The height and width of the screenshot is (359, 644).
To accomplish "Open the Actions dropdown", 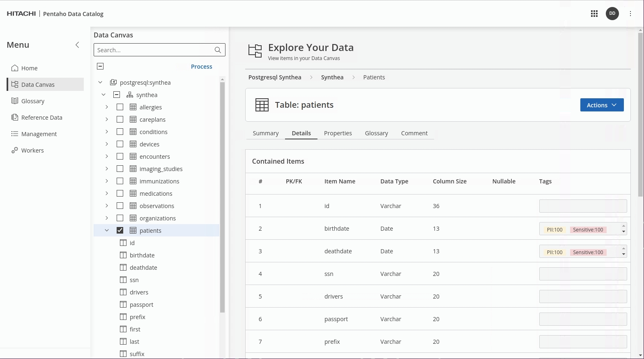I will [x=602, y=105].
